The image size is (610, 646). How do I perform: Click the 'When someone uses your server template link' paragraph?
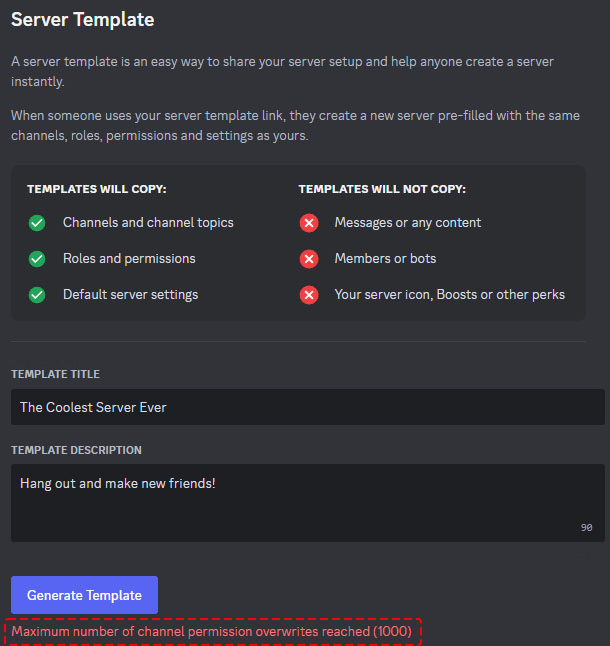[x=295, y=125]
